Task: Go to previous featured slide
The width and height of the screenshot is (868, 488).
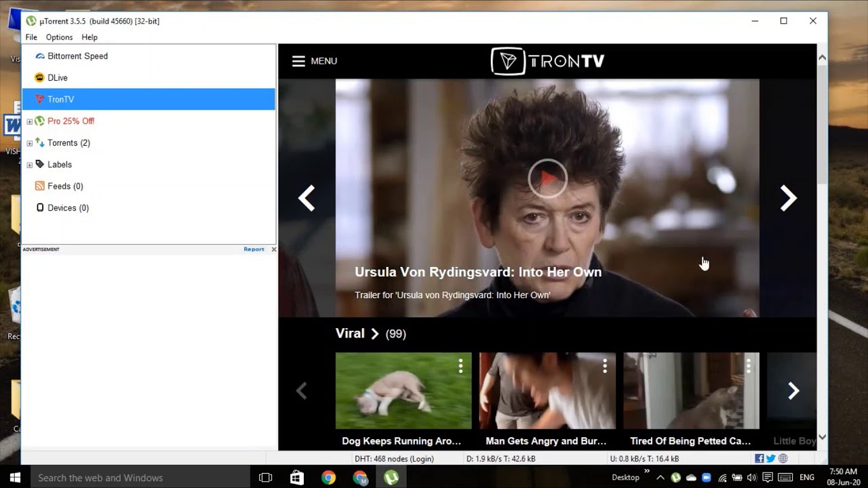Action: coord(307,198)
